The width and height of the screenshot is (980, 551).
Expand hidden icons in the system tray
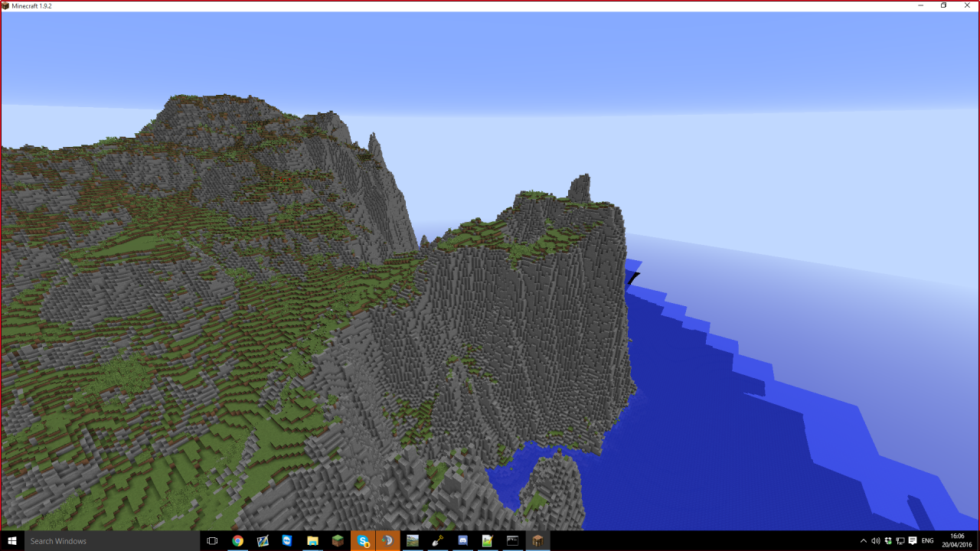864,541
